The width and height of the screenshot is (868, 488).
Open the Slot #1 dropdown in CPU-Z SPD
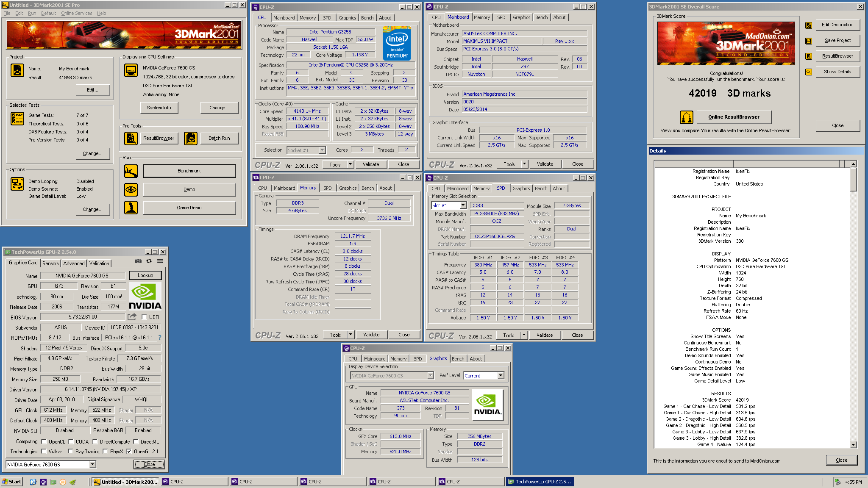(x=463, y=205)
